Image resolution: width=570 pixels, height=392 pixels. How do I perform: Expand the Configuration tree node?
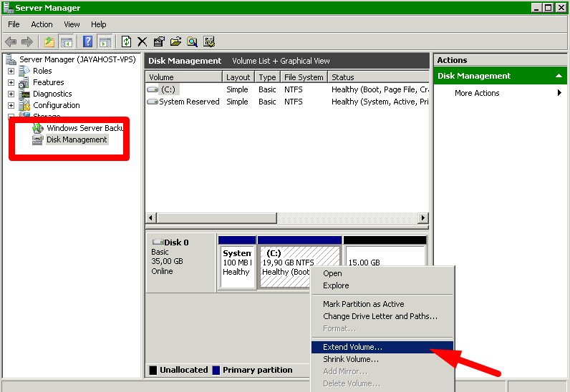pyautogui.click(x=11, y=105)
